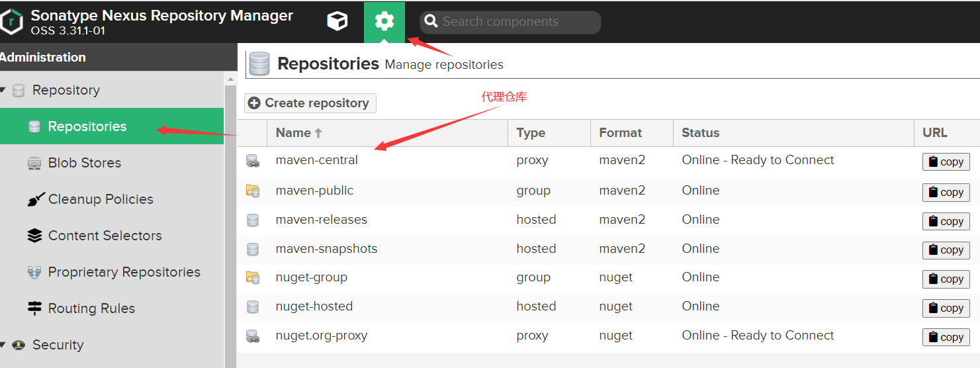Click the Content Selectors layers icon
Image resolution: width=980 pixels, height=368 pixels.
[34, 236]
